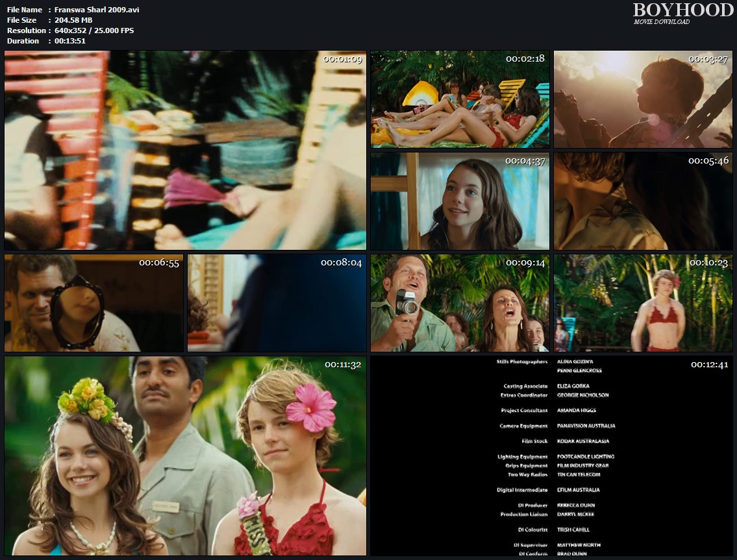This screenshot has width=737, height=560.
Task: Click the 204.58 MB file size value
Action: pos(73,20)
